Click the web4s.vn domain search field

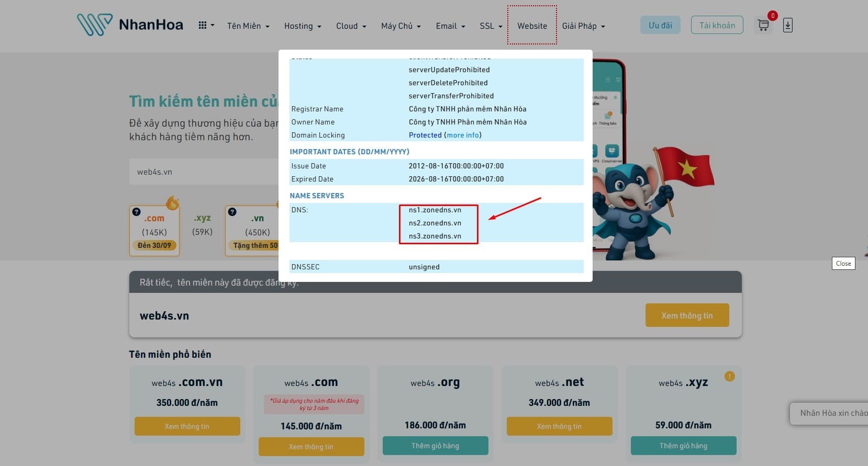click(x=204, y=172)
